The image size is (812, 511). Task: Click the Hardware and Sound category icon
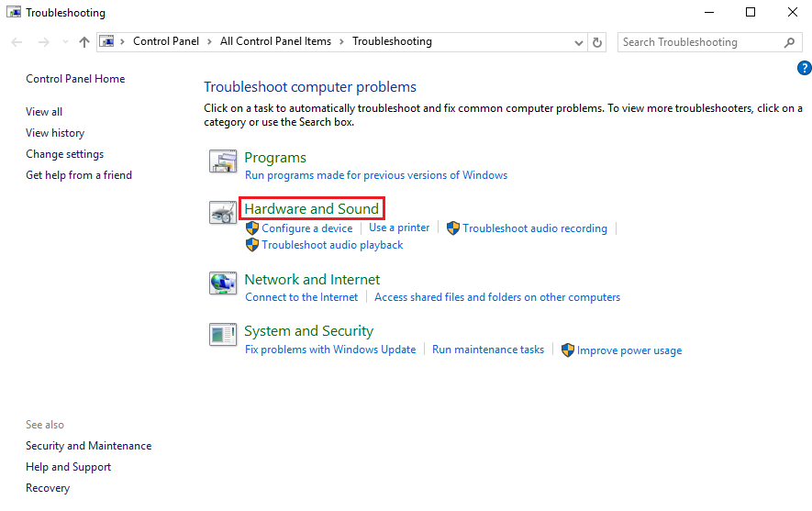223,214
